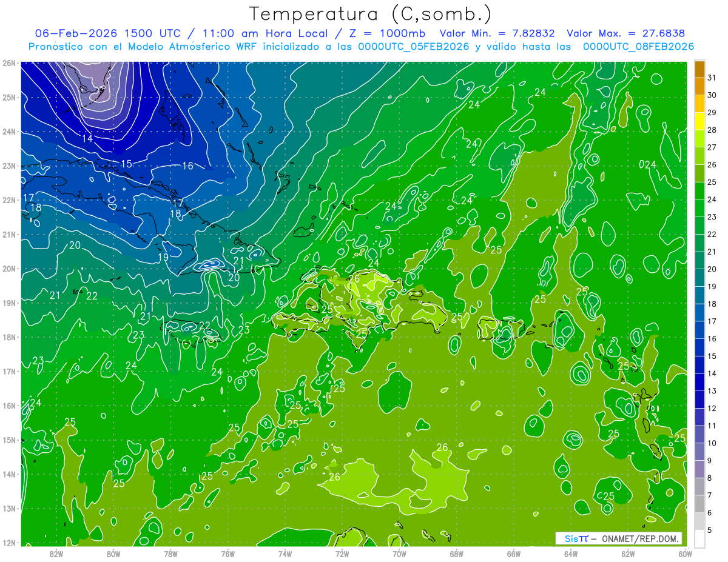
Task: Click the '0000UTC_08FEB2026' valid-until time text
Action: (x=638, y=47)
